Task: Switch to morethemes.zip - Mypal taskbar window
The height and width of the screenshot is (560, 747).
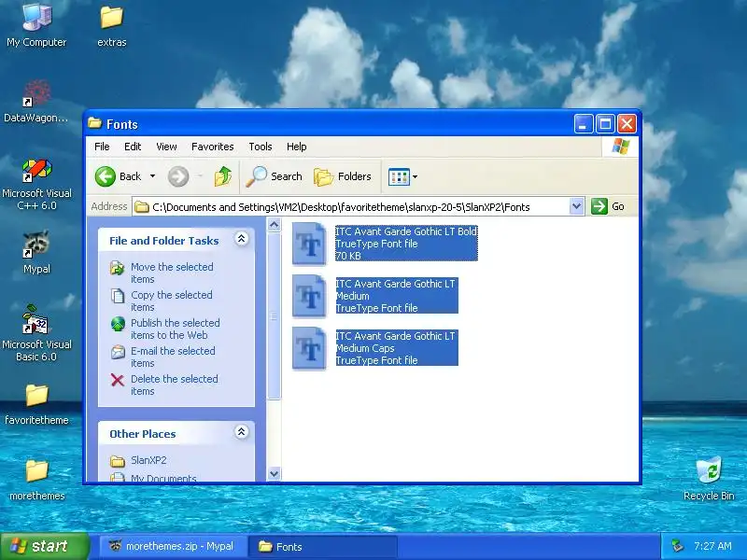Action: (173, 546)
